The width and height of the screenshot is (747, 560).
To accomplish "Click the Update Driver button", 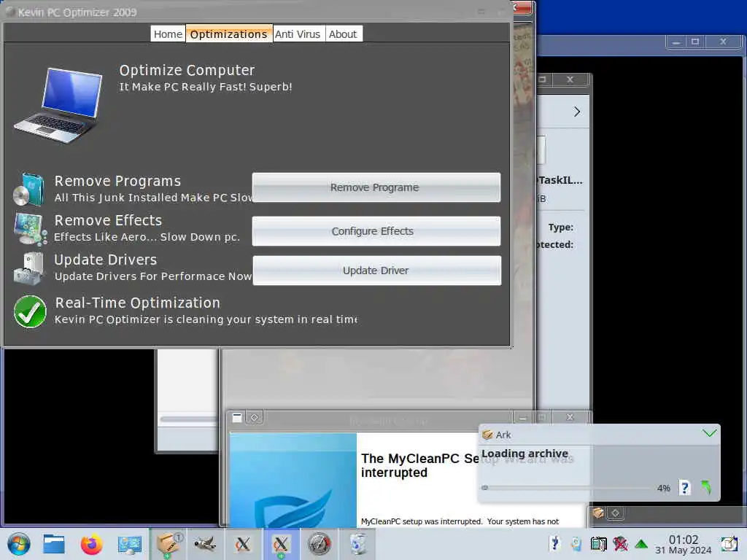I will (x=376, y=271).
